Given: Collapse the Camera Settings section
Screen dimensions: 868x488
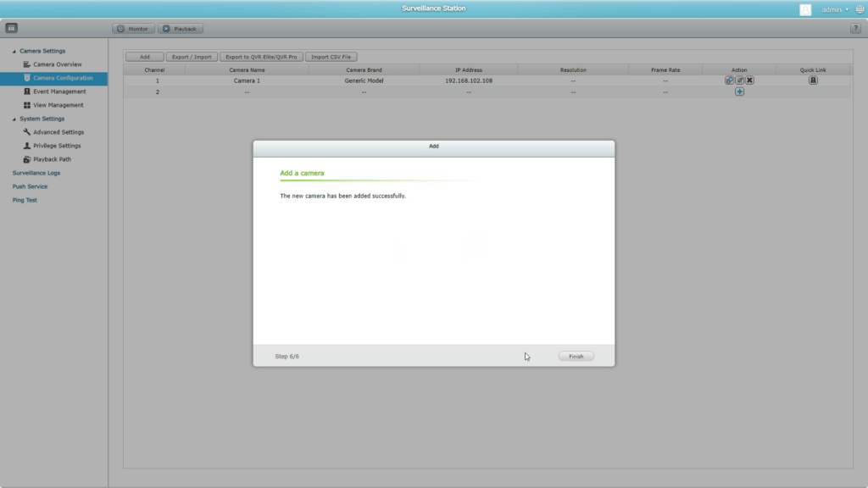Looking at the screenshot, I should pos(13,51).
